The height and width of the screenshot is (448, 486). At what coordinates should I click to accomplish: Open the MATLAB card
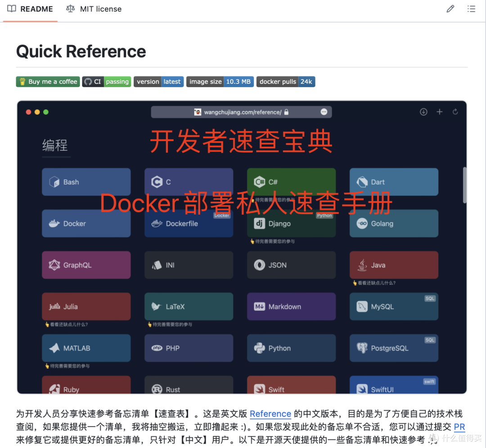pyautogui.click(x=86, y=348)
